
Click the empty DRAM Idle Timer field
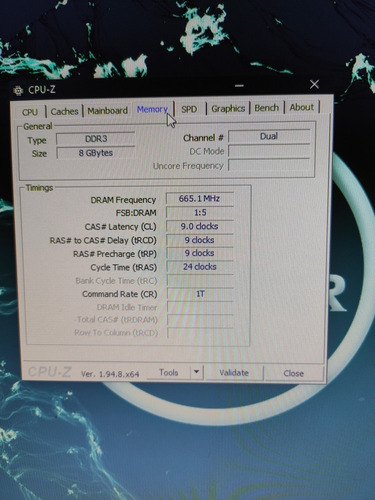(x=200, y=307)
